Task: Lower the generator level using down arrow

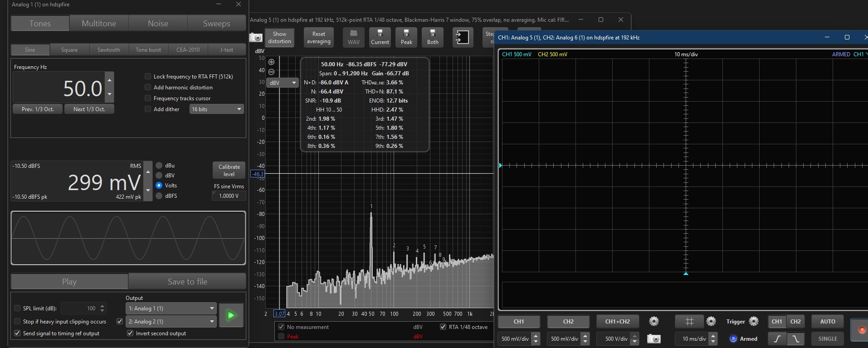Action: [x=148, y=191]
